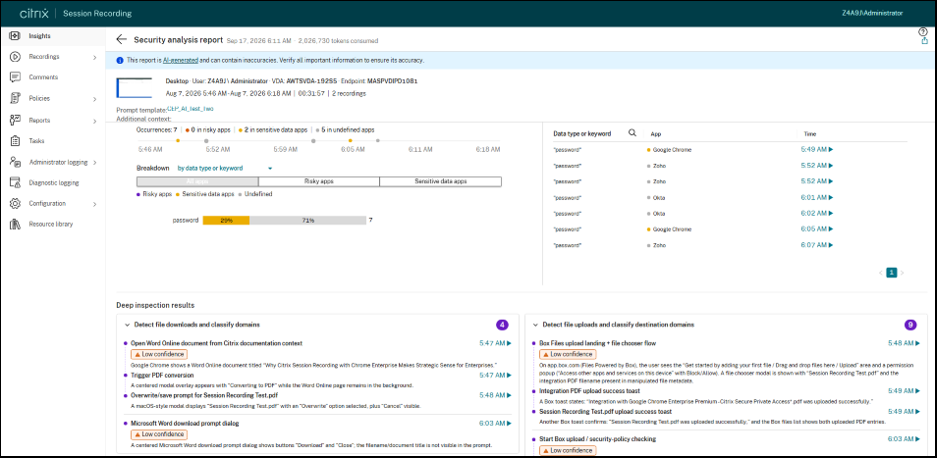
Task: Select the All apps tab
Action: (x=197, y=181)
